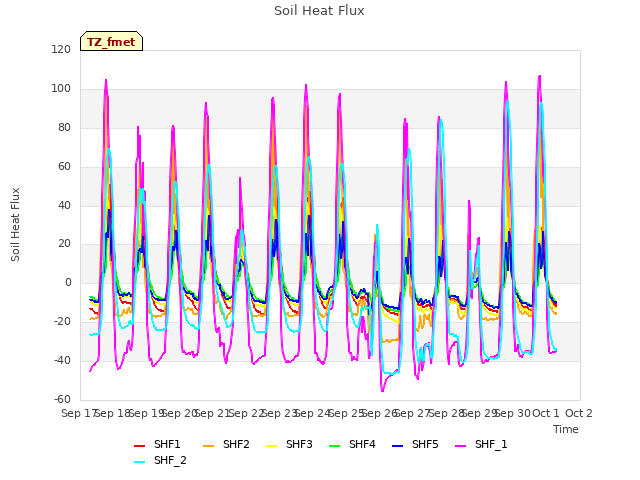Click the TZ_fmet annotation label
This screenshot has height=480, width=640.
(111, 42)
